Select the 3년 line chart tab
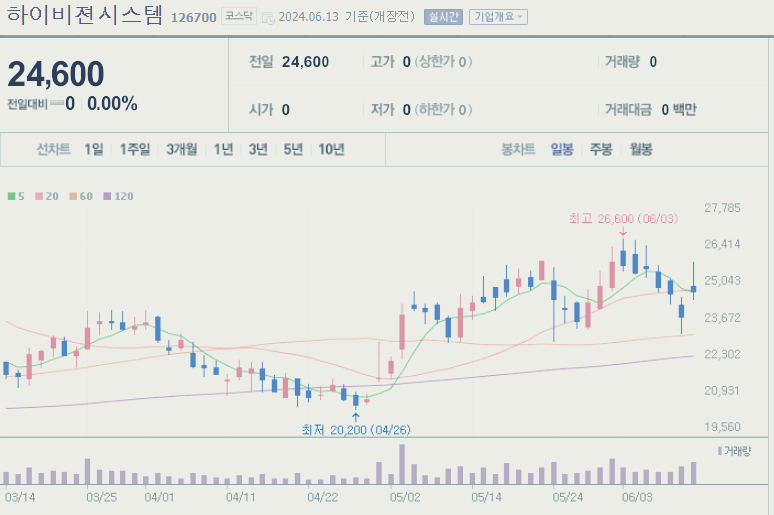The width and height of the screenshot is (774, 515). tap(258, 149)
